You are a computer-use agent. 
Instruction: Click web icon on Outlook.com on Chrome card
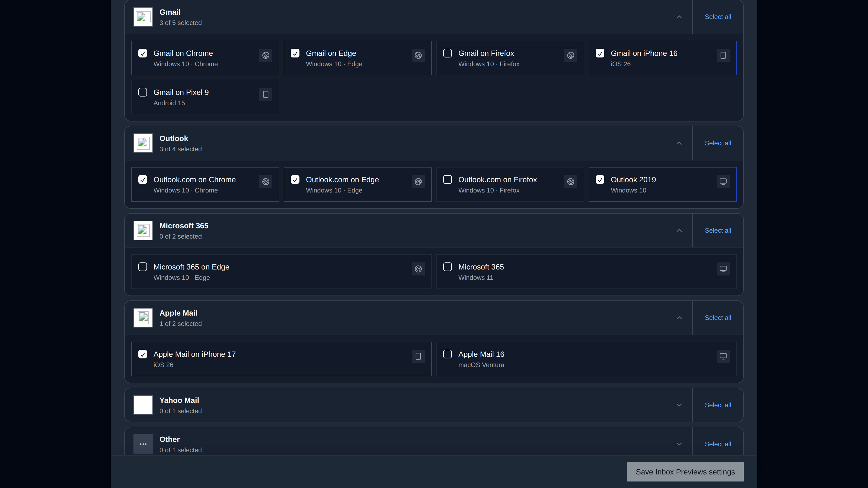click(266, 182)
